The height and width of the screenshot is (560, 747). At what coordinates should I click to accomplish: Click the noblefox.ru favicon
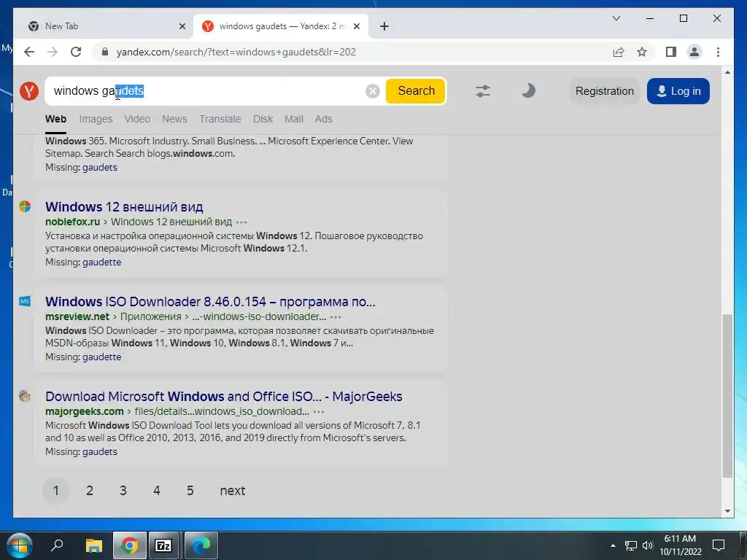pos(25,206)
